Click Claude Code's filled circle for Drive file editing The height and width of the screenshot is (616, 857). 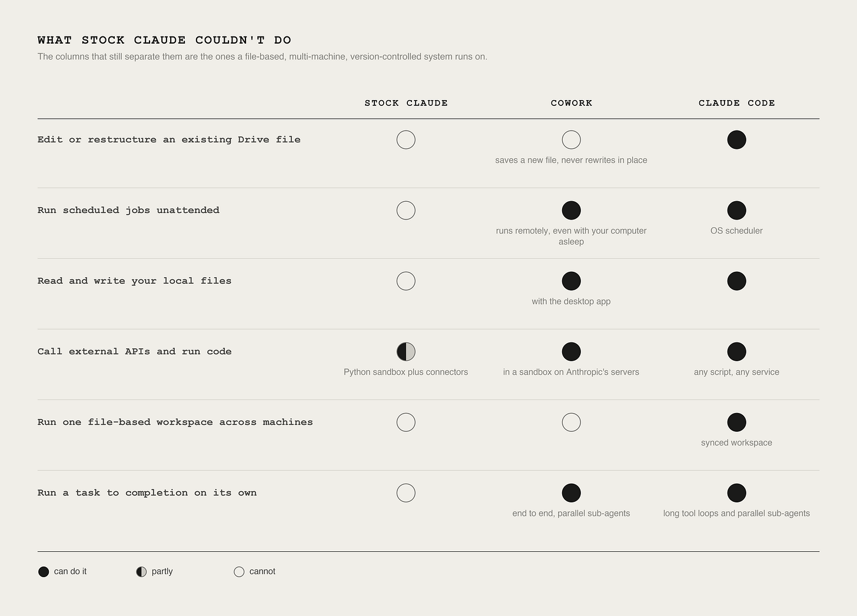coord(736,140)
